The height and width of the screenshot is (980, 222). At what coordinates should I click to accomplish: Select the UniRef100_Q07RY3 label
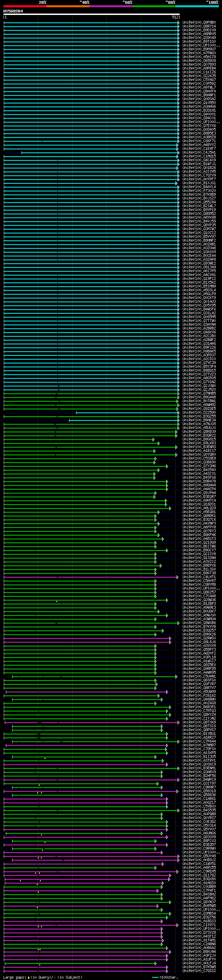click(x=199, y=532)
